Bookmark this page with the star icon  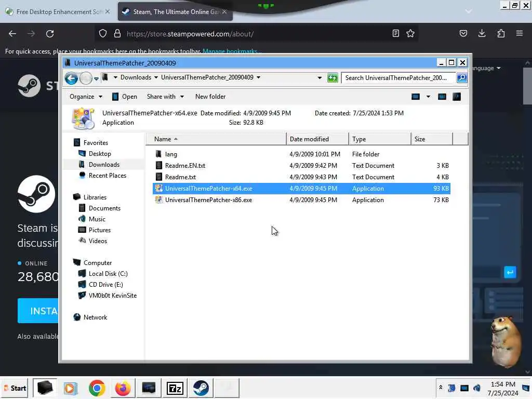coord(410,33)
